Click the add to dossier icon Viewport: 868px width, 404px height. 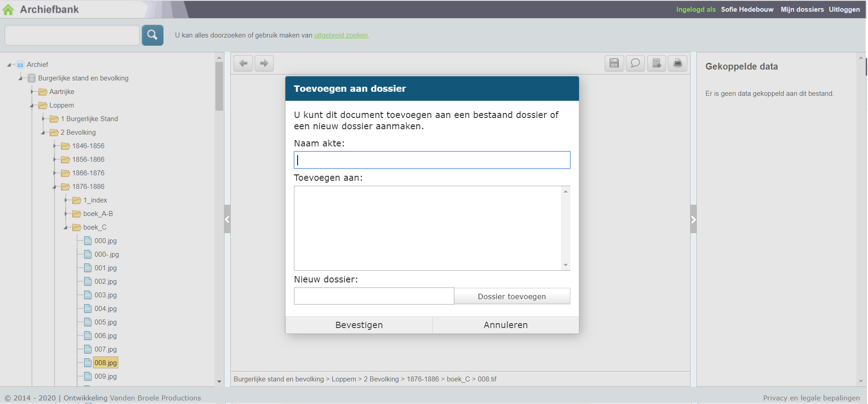[x=657, y=63]
